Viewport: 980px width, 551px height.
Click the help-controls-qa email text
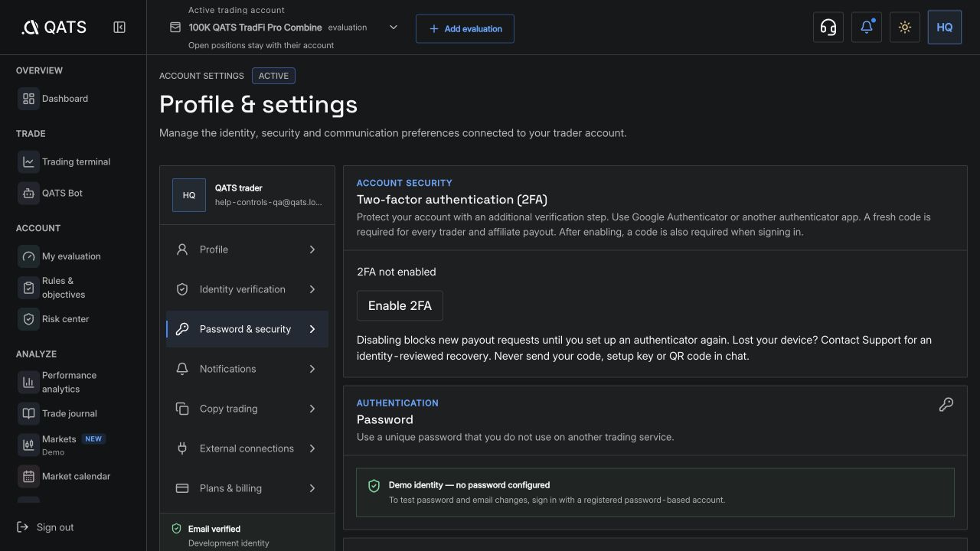tap(269, 203)
